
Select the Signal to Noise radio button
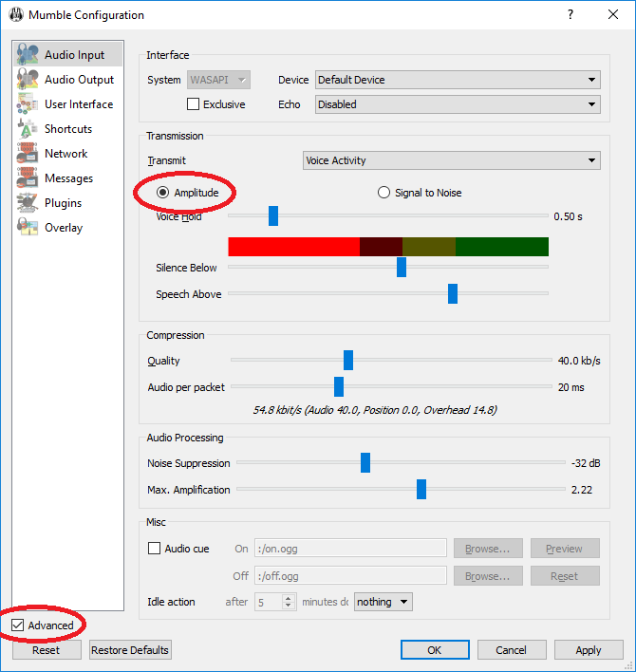click(x=384, y=193)
